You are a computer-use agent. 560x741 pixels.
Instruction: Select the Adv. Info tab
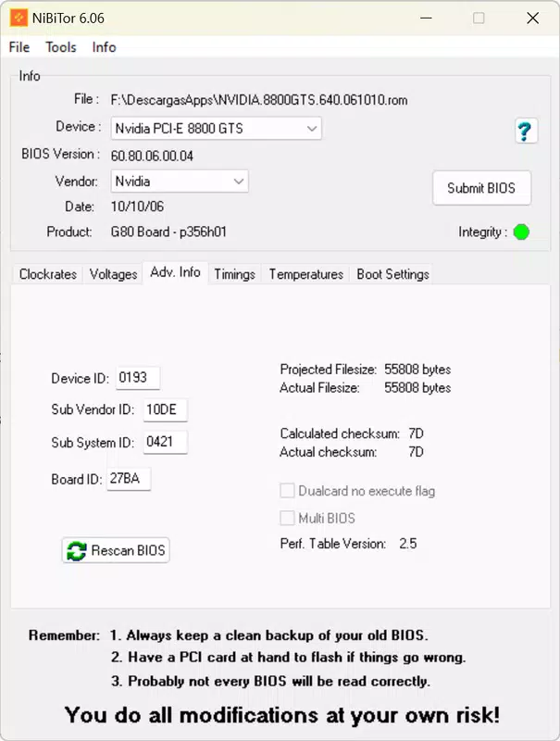click(x=175, y=272)
